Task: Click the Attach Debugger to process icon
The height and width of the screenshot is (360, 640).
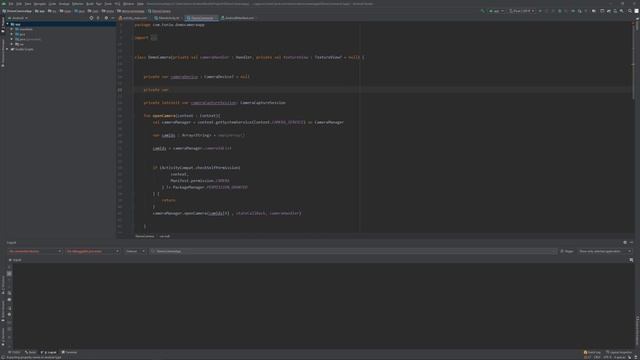Action: [x=580, y=11]
